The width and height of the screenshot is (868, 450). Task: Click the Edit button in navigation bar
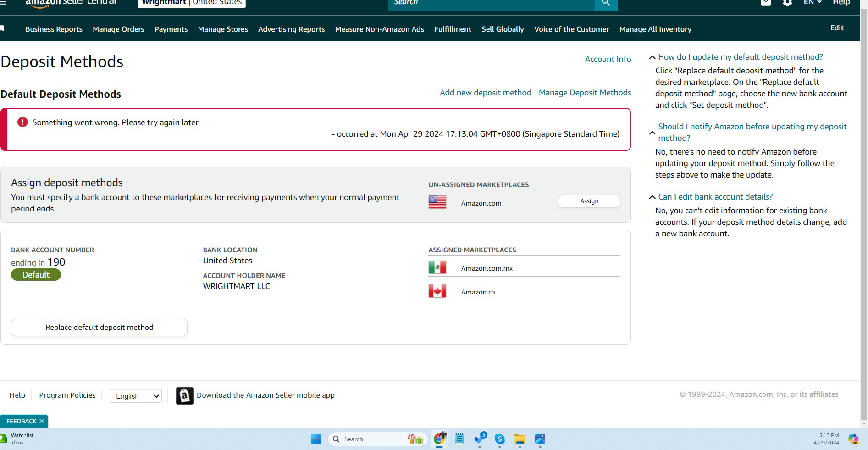(x=837, y=28)
